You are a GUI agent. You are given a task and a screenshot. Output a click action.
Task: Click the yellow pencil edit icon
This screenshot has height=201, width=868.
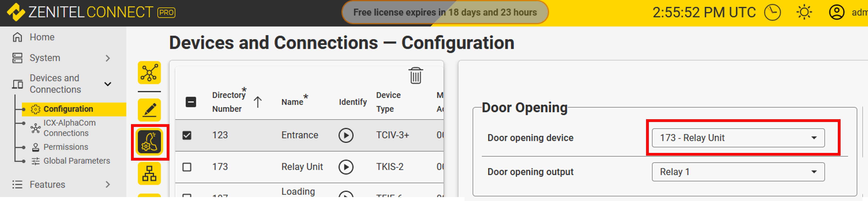(x=149, y=110)
